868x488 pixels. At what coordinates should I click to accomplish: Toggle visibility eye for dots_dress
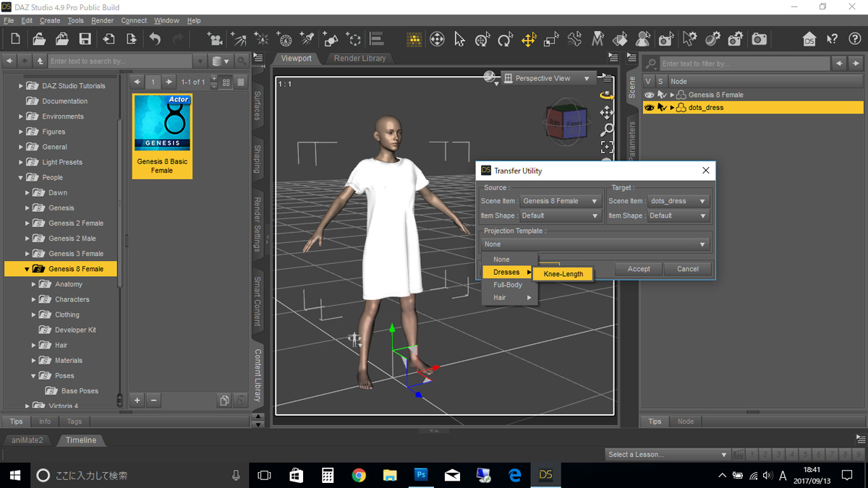click(649, 108)
